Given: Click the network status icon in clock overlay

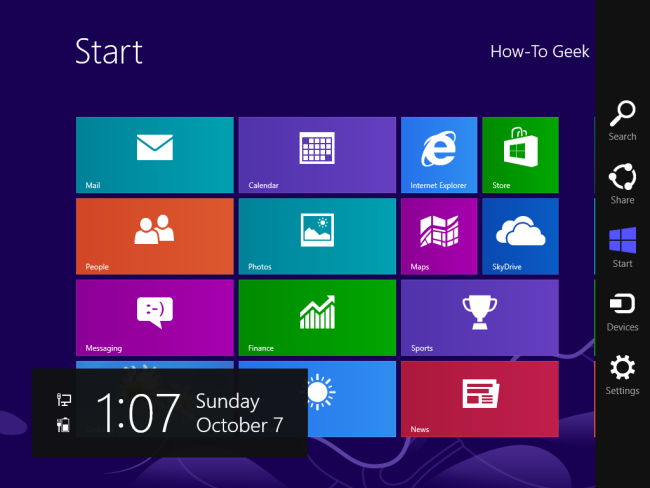Looking at the screenshot, I should (x=64, y=400).
